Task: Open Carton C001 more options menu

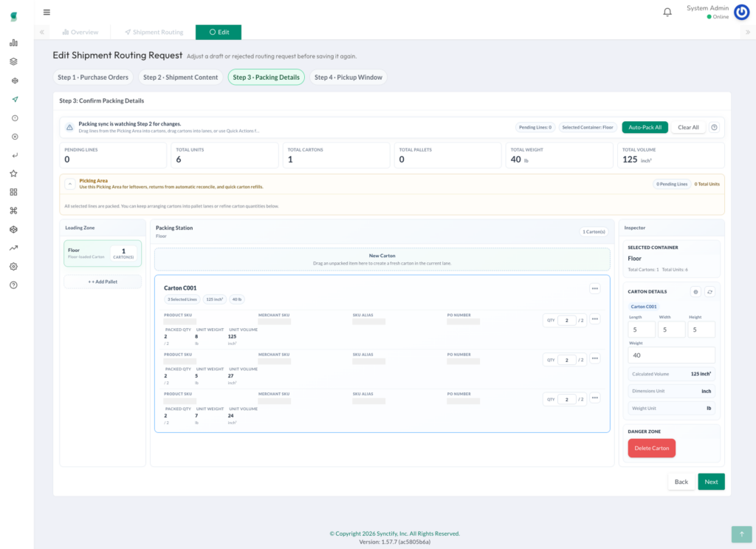Action: click(595, 288)
